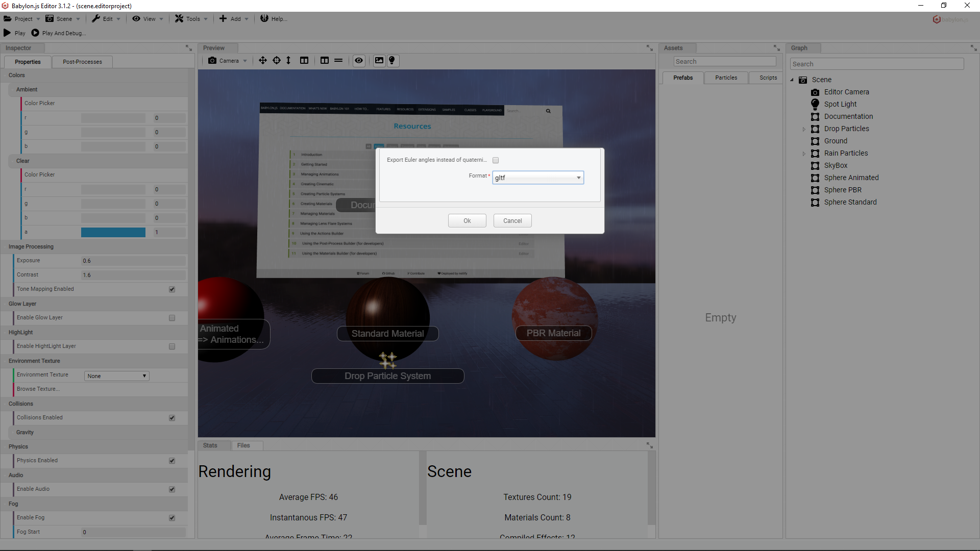Expand the Drop Particles node

coord(804,129)
